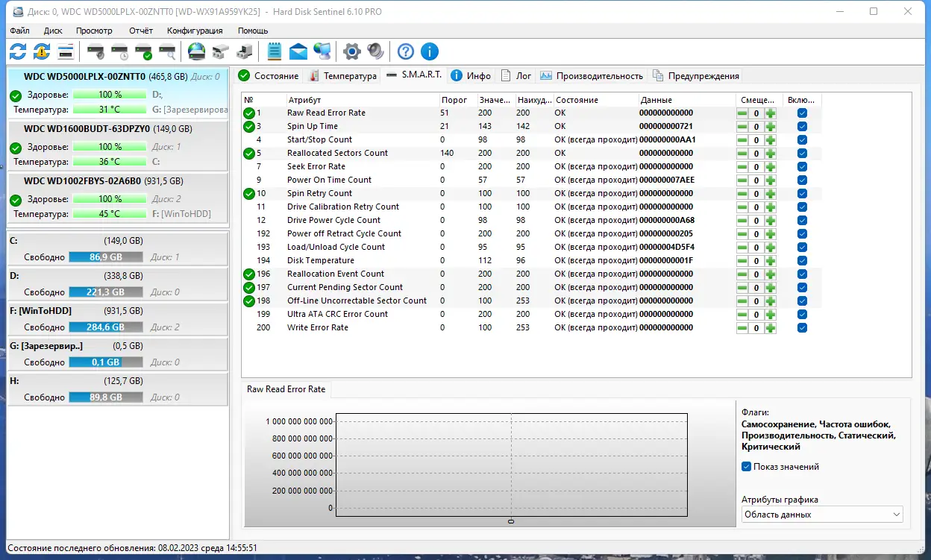Image resolution: width=931 pixels, height=560 pixels.
Task: Open the Отчёт menu
Action: 140,31
